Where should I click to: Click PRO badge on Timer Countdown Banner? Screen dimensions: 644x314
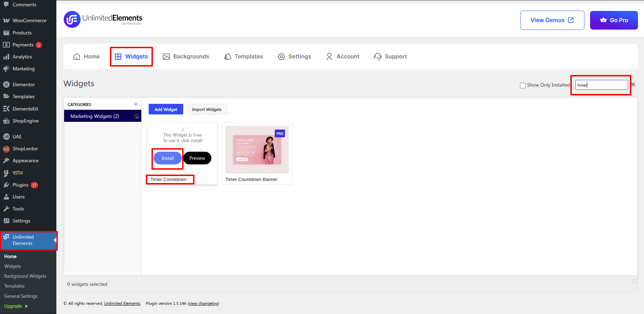tap(280, 134)
